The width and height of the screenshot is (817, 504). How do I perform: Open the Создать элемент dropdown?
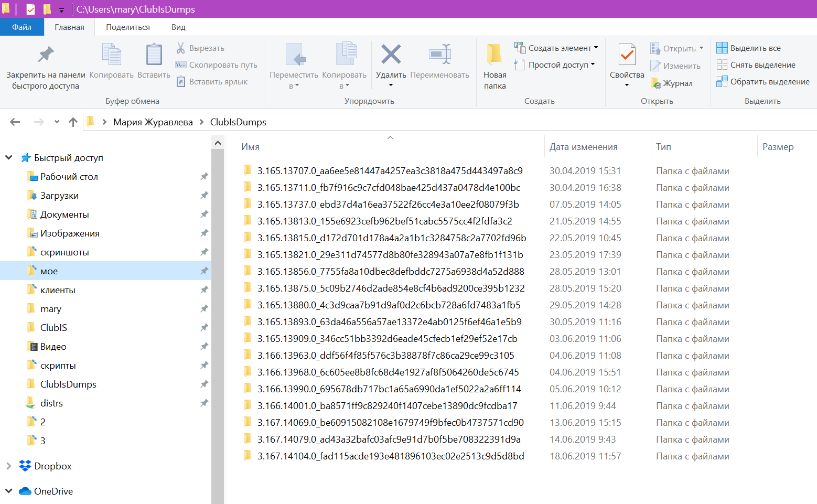[556, 48]
